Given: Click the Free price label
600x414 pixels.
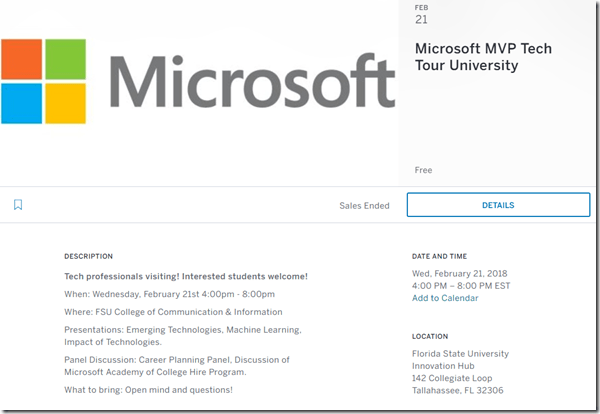Looking at the screenshot, I should [x=423, y=170].
